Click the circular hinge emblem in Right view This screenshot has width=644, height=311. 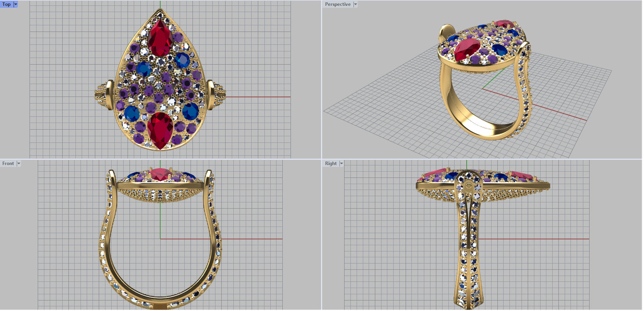click(x=469, y=187)
